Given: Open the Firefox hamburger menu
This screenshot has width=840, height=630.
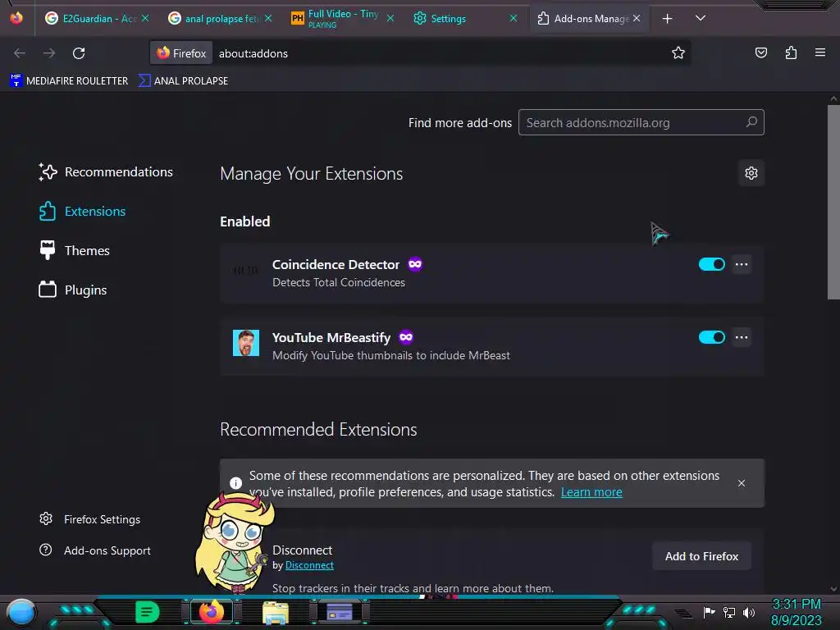Looking at the screenshot, I should 820,52.
